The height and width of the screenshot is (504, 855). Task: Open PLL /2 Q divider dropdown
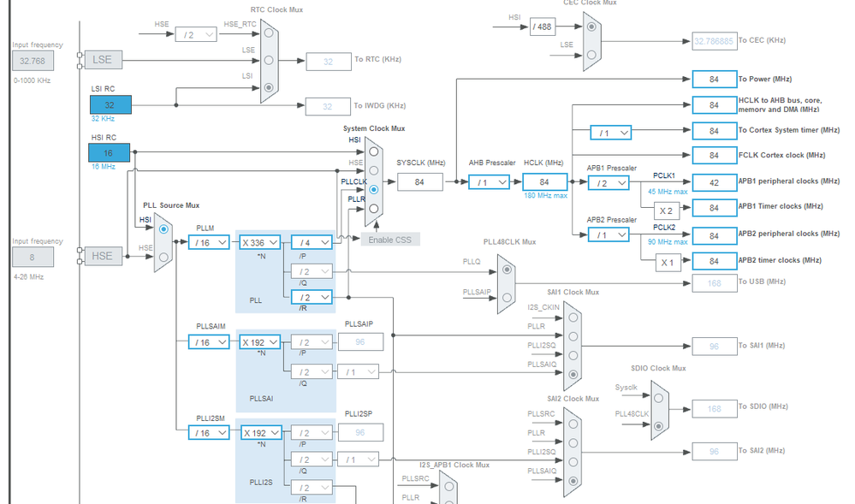click(312, 271)
